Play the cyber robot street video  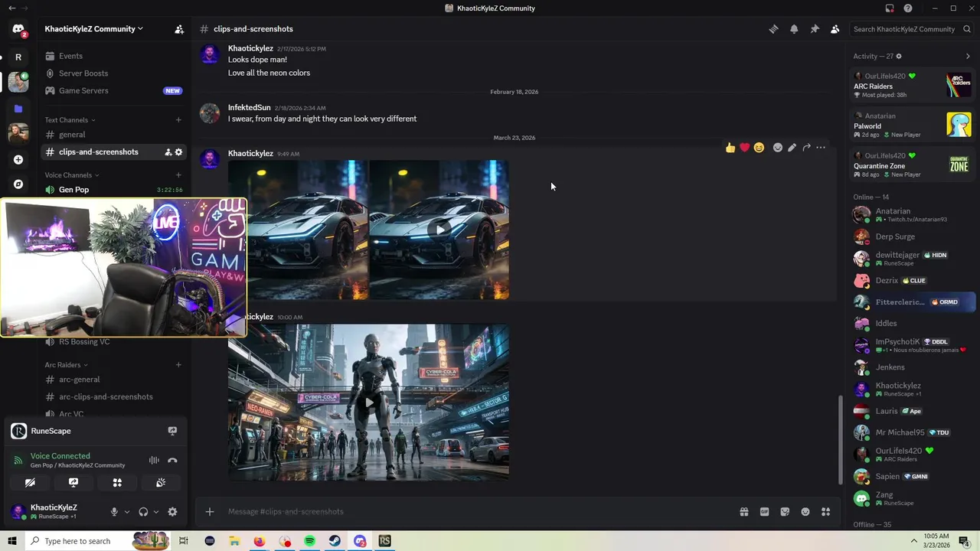(x=369, y=403)
